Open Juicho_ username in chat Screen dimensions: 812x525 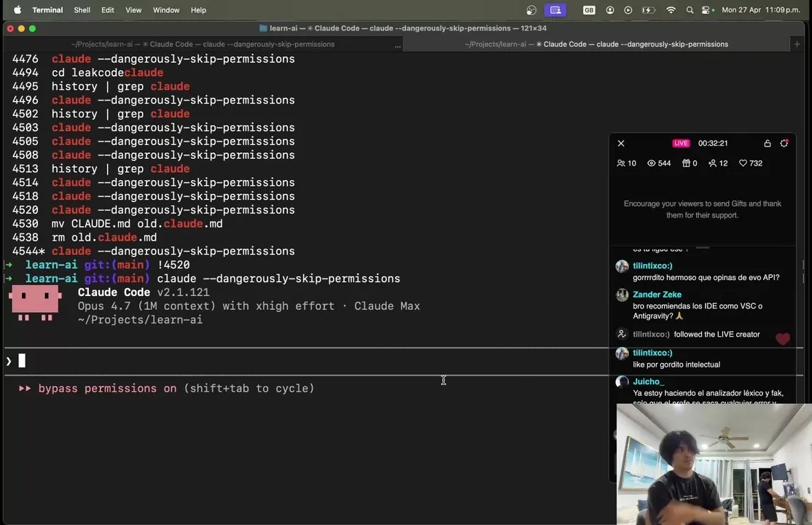pyautogui.click(x=648, y=381)
